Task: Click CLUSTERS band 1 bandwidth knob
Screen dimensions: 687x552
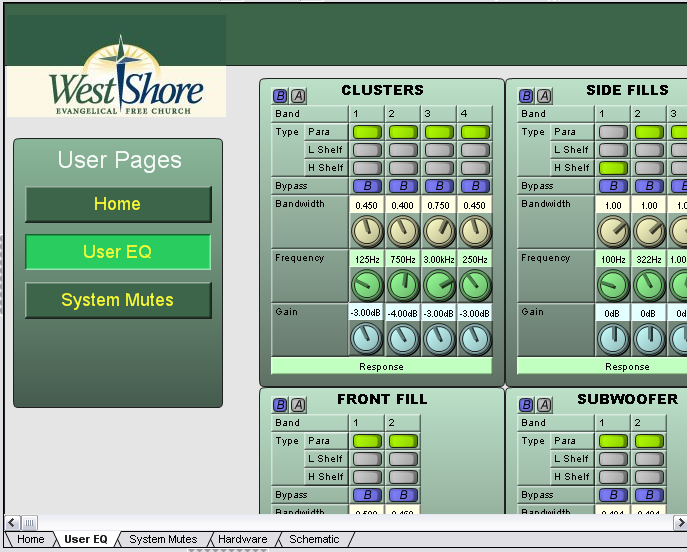Action: pos(367,231)
